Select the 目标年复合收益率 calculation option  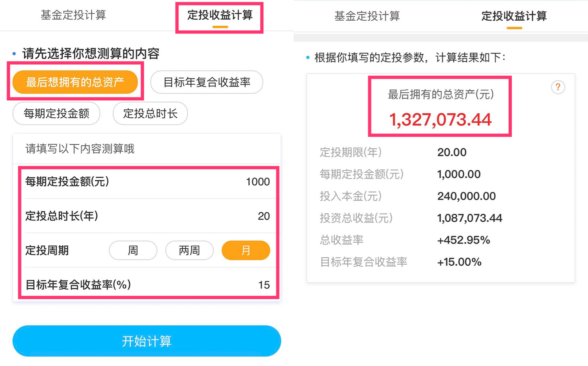coord(207,82)
